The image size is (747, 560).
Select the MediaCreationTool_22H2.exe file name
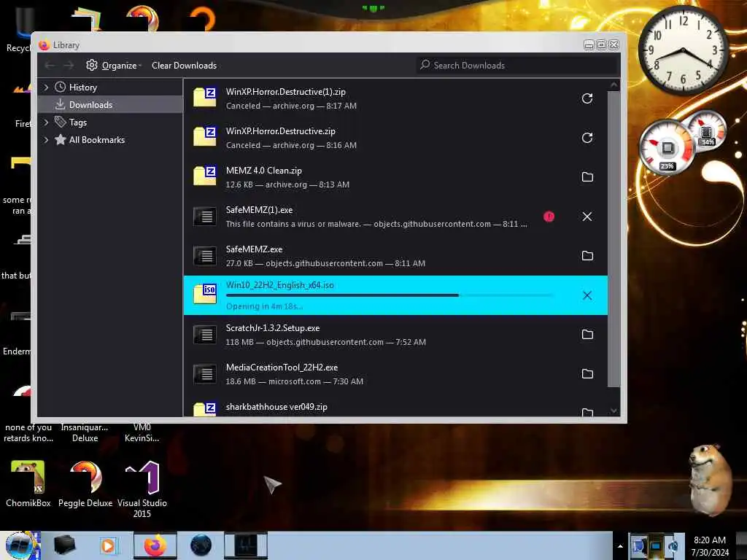pyautogui.click(x=282, y=367)
